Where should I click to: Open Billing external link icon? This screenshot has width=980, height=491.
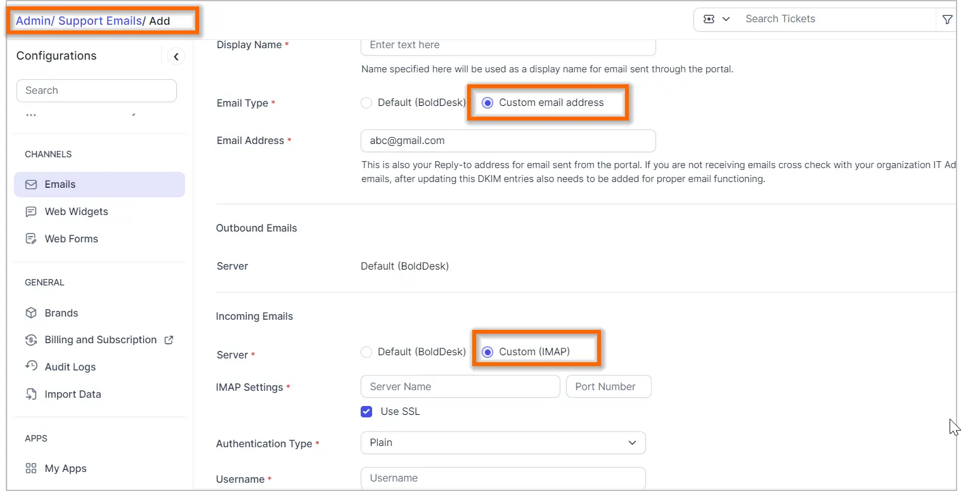[169, 340]
